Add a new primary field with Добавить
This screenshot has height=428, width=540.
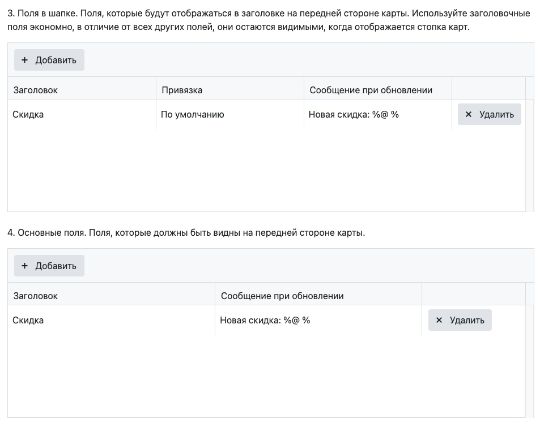click(49, 266)
